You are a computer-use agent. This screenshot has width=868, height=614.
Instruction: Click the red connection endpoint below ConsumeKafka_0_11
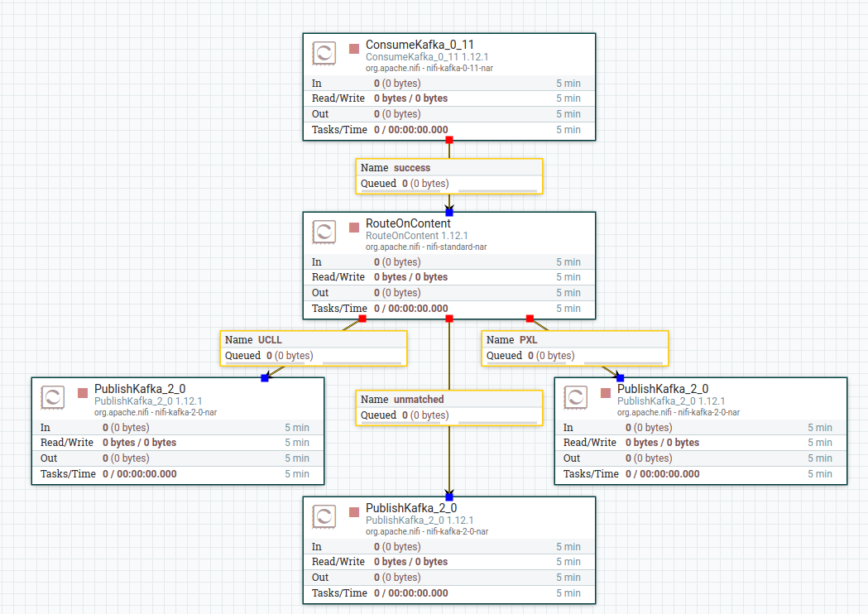pos(448,141)
